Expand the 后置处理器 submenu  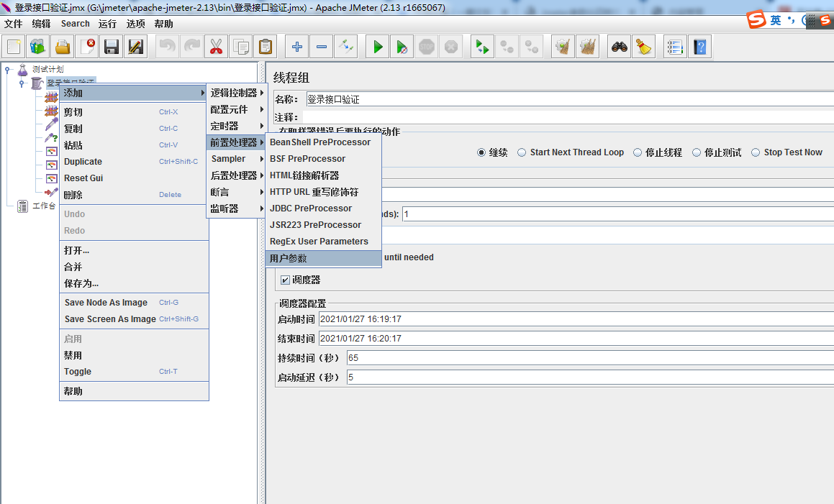pos(237,175)
